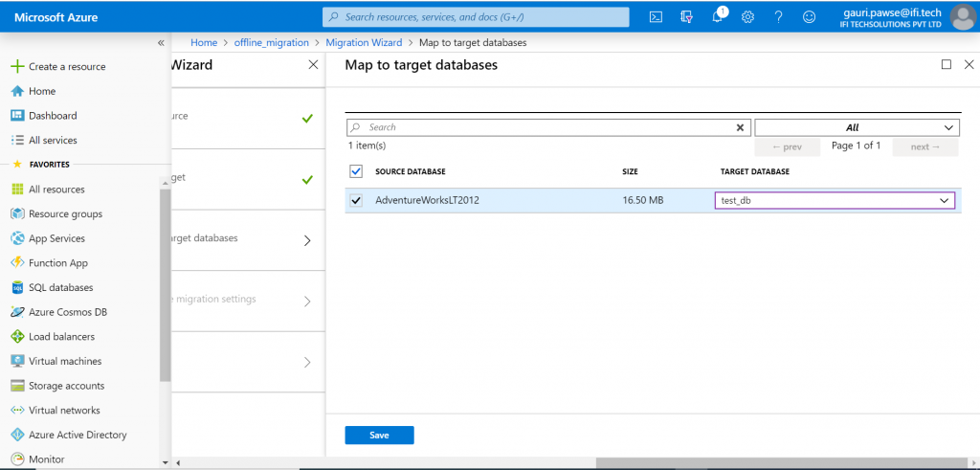Screen dimensions: 980x470
Task: Click the 16.50 MB size cell
Action: tap(643, 201)
